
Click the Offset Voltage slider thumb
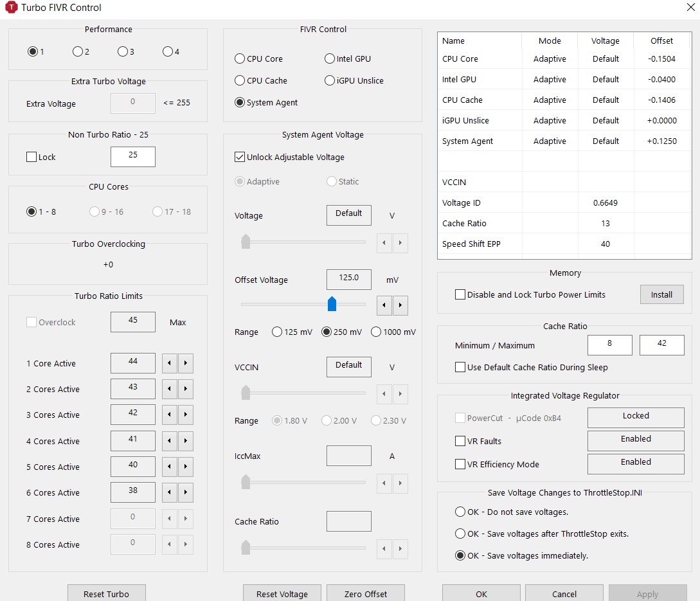coord(332,303)
